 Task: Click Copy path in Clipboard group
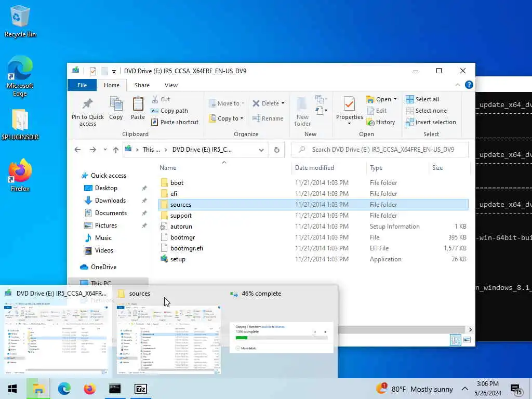169,111
